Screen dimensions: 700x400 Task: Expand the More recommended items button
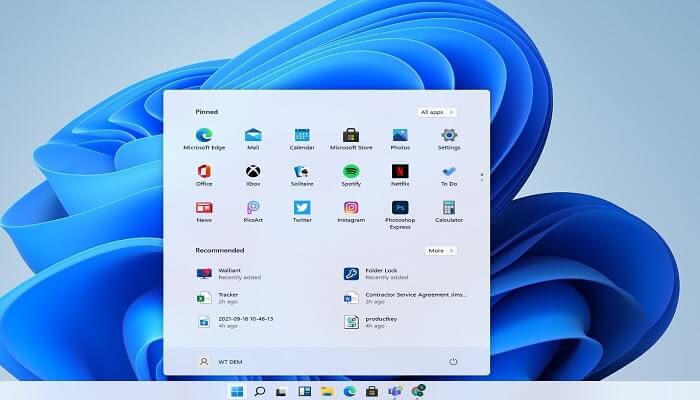click(440, 250)
